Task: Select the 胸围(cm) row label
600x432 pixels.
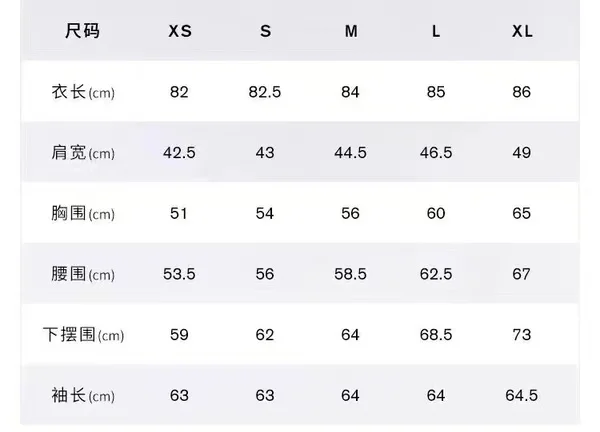Action: coord(83,214)
